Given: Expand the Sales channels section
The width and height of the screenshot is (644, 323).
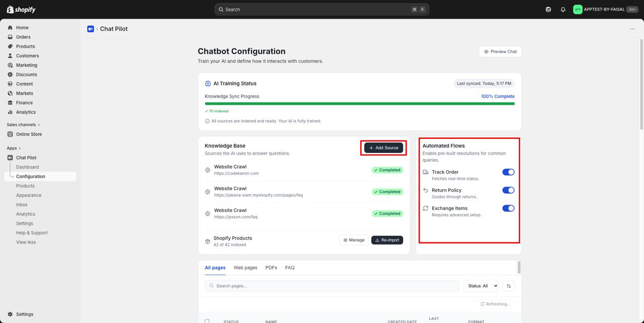Looking at the screenshot, I should coord(23,125).
